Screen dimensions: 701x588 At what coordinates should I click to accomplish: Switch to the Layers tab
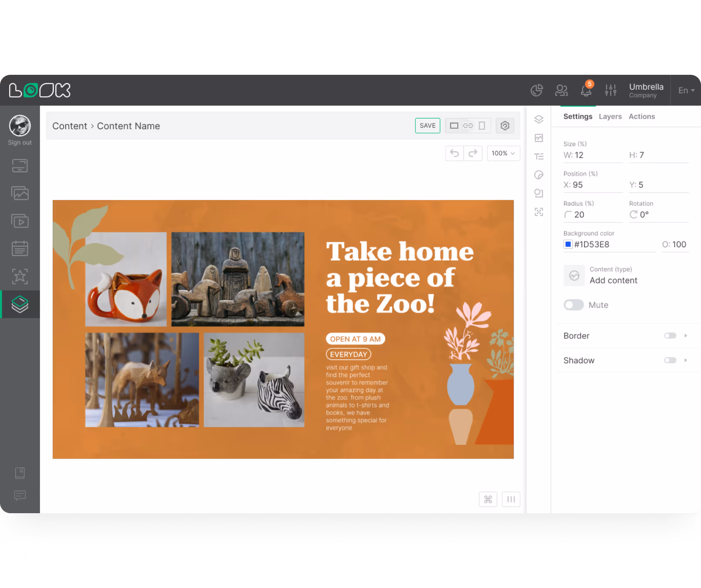(x=610, y=116)
